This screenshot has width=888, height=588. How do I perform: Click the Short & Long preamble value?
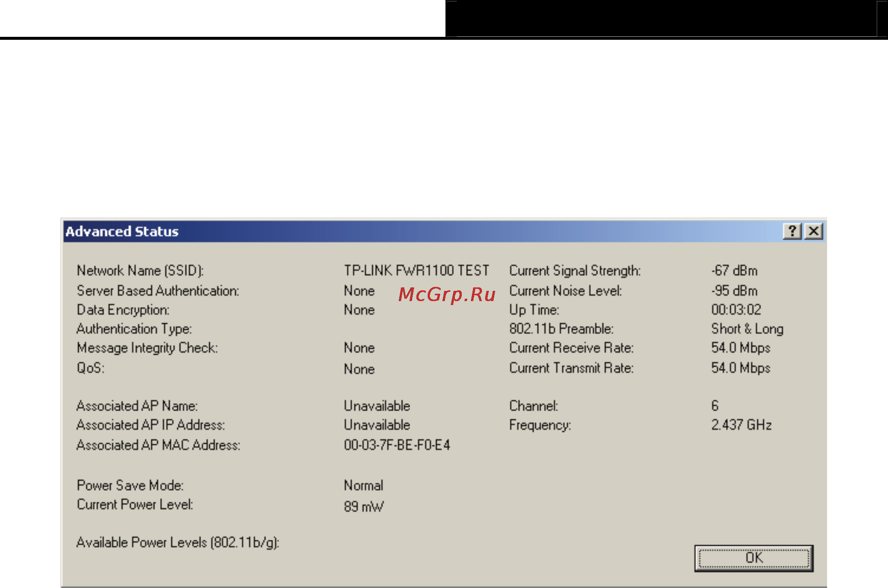tap(748, 329)
